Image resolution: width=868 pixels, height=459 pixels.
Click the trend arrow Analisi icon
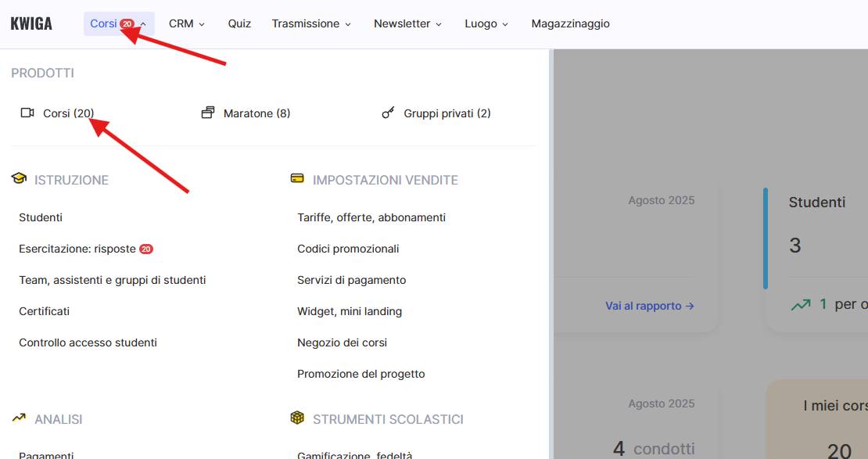pyautogui.click(x=19, y=418)
